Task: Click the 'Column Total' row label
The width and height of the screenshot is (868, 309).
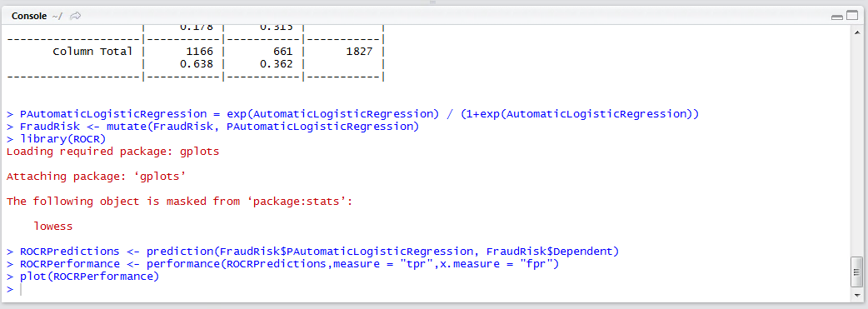Action: pyautogui.click(x=92, y=52)
